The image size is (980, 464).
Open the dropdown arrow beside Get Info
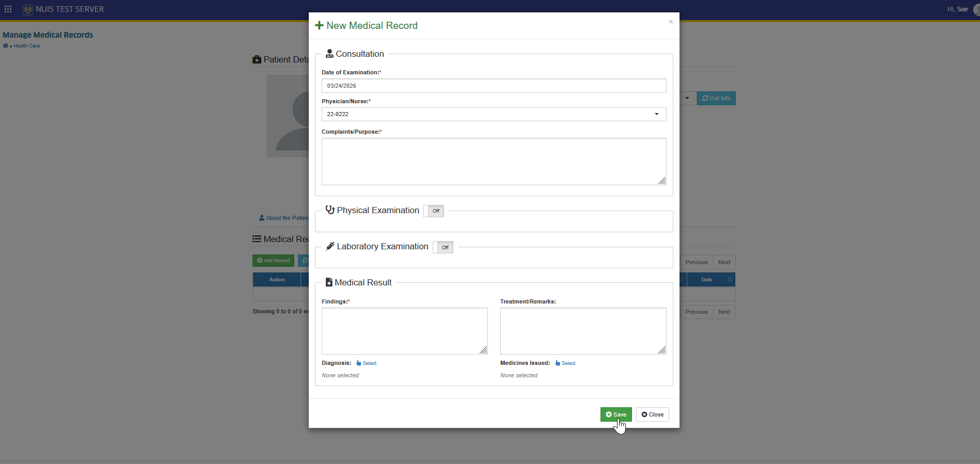(x=687, y=98)
